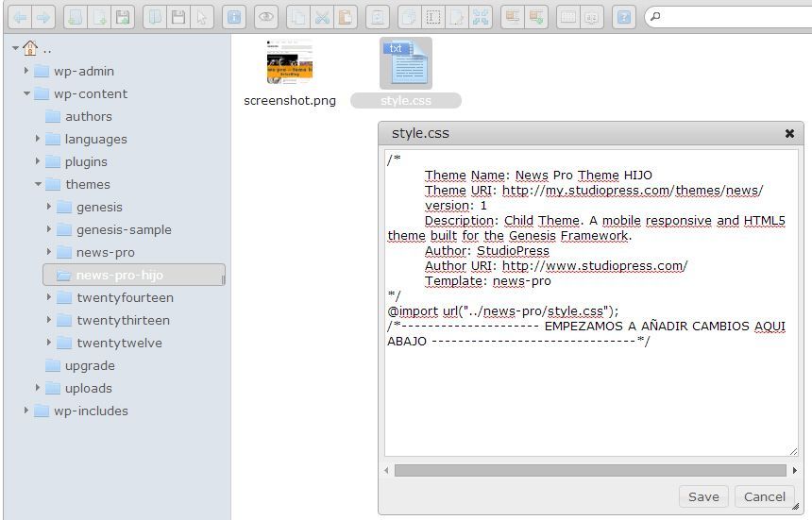
Task: Click the style.css dialog title bar
Action: pos(591,133)
